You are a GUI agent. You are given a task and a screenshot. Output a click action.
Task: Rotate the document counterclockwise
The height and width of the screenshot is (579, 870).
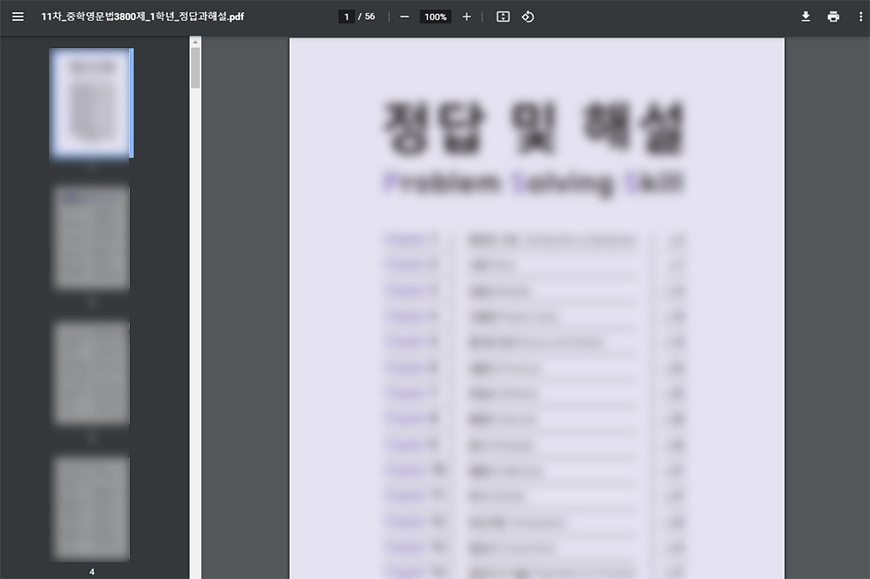[x=528, y=17]
